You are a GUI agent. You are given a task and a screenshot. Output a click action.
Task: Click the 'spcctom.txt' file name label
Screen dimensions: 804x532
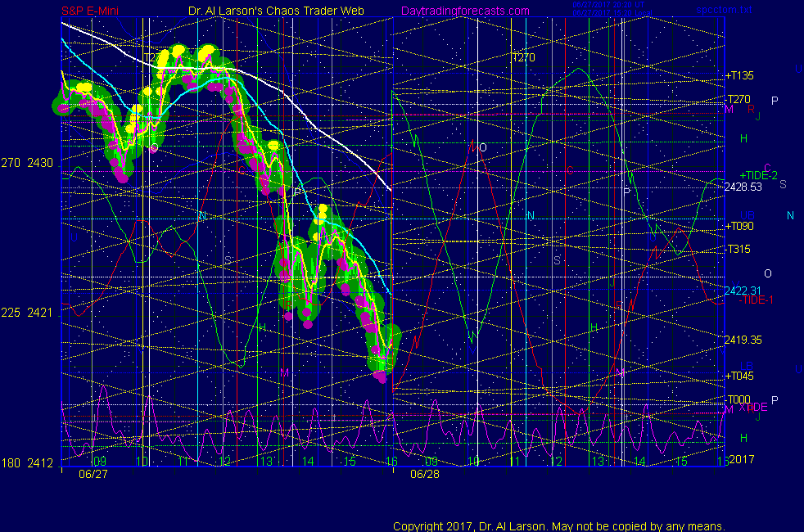[724, 9]
